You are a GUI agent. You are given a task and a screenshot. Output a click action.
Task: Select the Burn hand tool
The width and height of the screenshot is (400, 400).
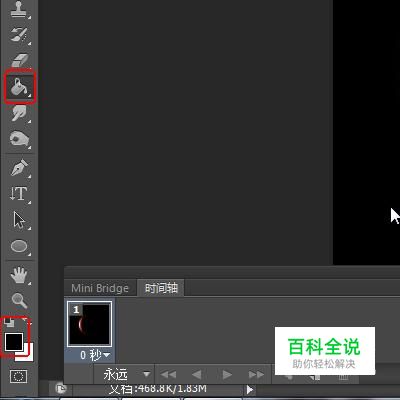[19, 139]
